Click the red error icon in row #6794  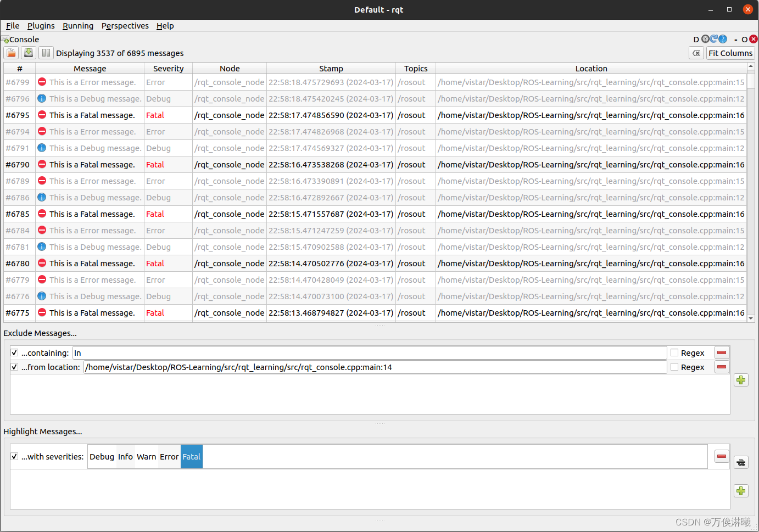pos(42,131)
